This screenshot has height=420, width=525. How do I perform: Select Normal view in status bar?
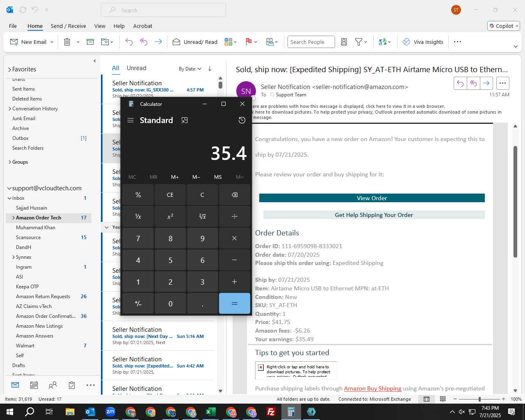427,399
